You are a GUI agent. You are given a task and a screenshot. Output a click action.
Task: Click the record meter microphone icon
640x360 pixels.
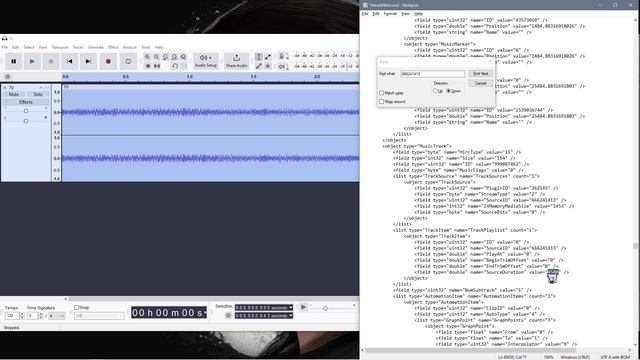[x=282, y=56]
